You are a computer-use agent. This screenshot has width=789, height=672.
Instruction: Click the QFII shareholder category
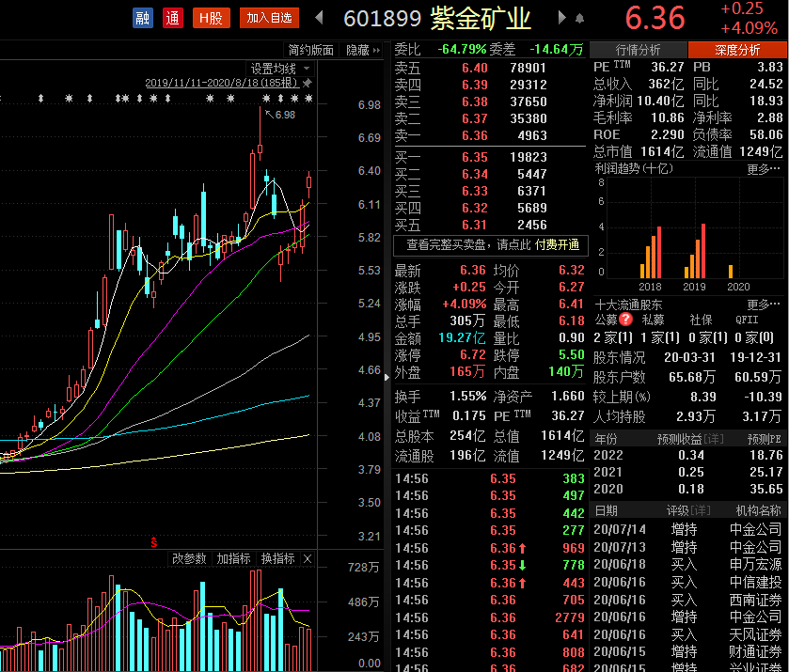pos(747,320)
